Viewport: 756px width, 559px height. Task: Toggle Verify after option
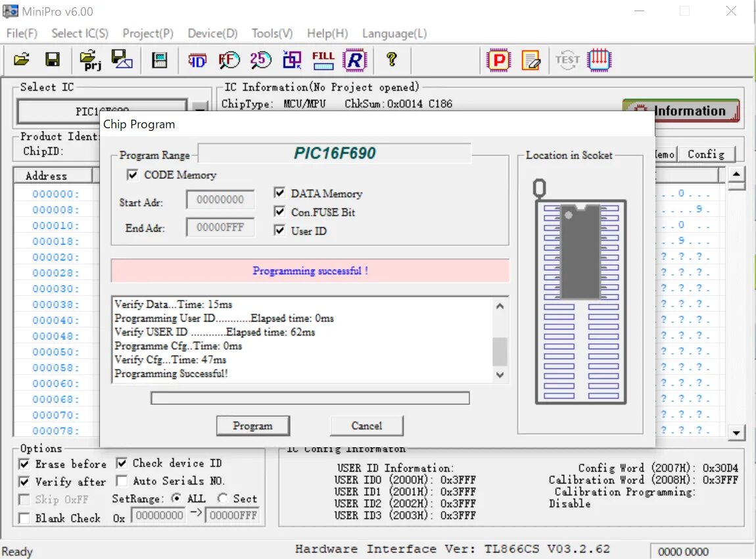[x=24, y=482]
